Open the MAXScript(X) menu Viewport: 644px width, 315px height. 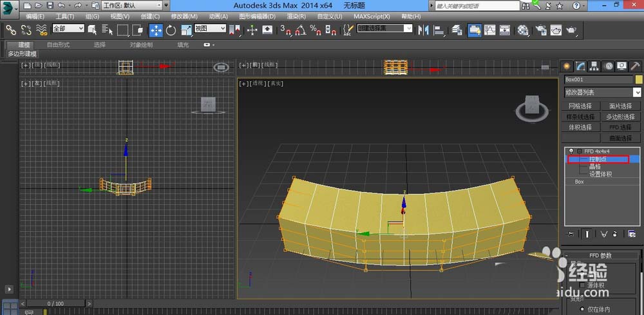coord(372,17)
